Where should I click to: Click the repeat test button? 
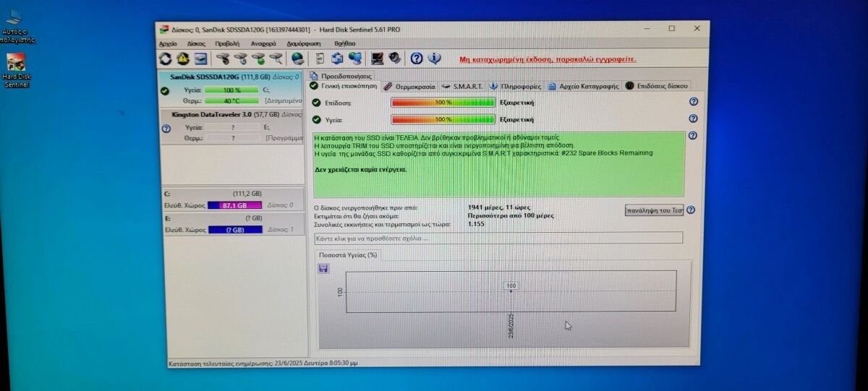[654, 210]
